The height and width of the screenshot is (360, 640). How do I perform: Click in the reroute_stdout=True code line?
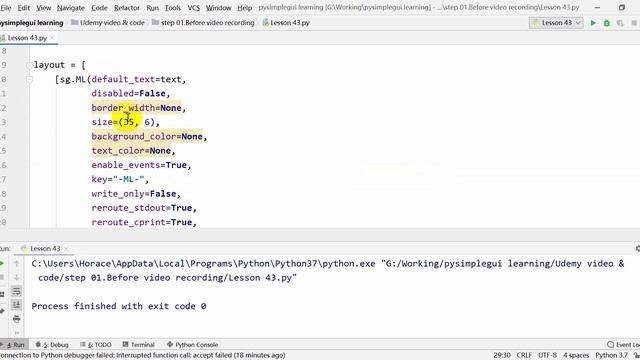coord(144,208)
